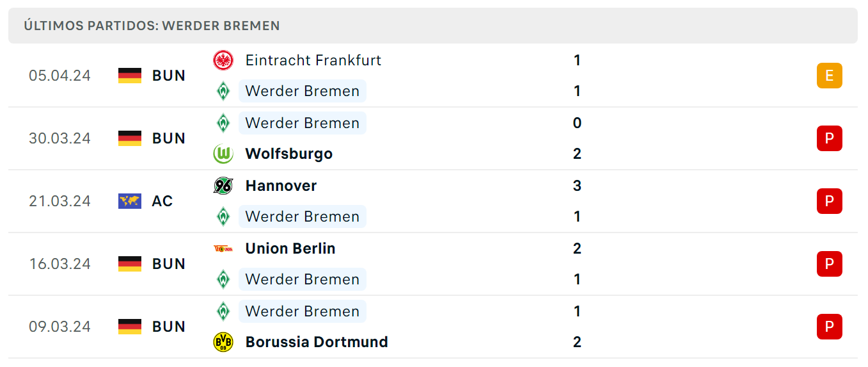Click the Wolfsburg team logo
Image resolution: width=868 pixels, height=367 pixels.
coord(223,154)
